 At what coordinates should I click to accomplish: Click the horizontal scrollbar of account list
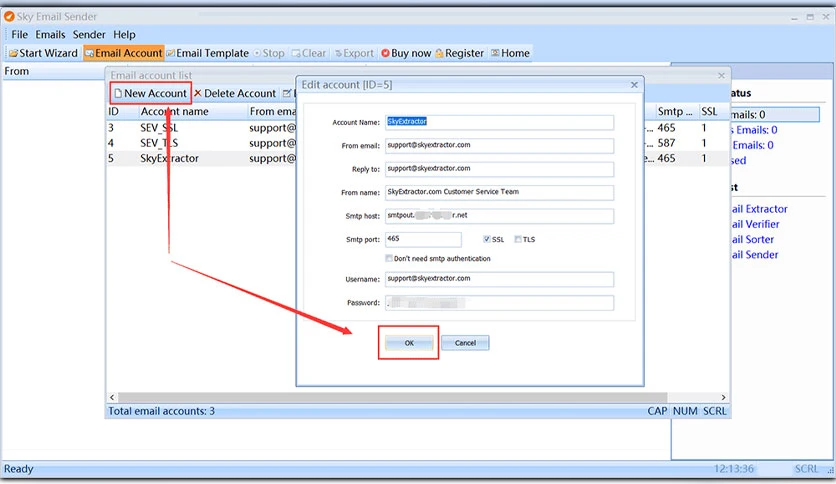(392, 397)
